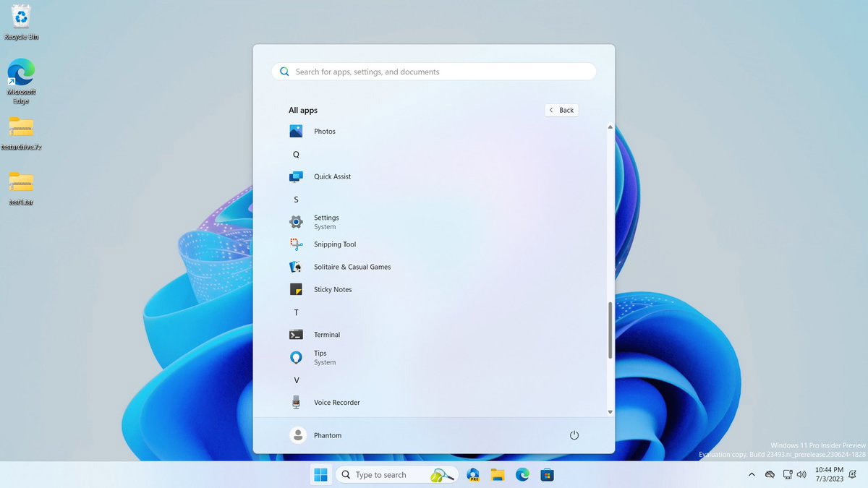Open Settings from the app list
The height and width of the screenshot is (488, 868).
point(326,221)
